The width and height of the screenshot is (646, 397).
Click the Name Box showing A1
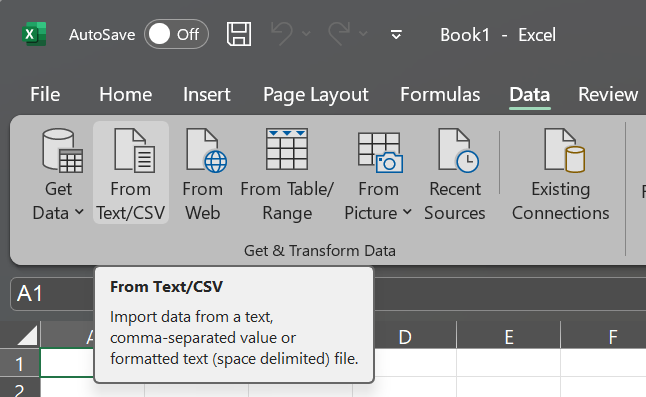[x=52, y=294]
